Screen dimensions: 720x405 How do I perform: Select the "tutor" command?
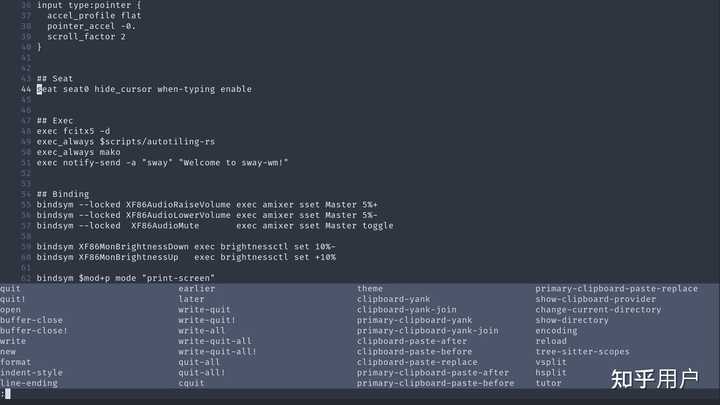[x=548, y=383]
